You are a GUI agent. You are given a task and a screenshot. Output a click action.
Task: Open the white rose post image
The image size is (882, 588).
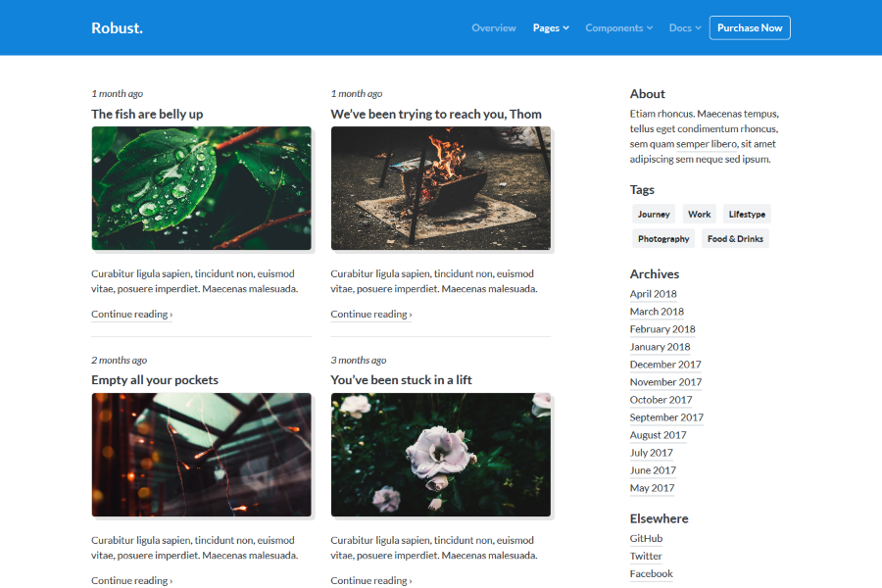click(440, 455)
